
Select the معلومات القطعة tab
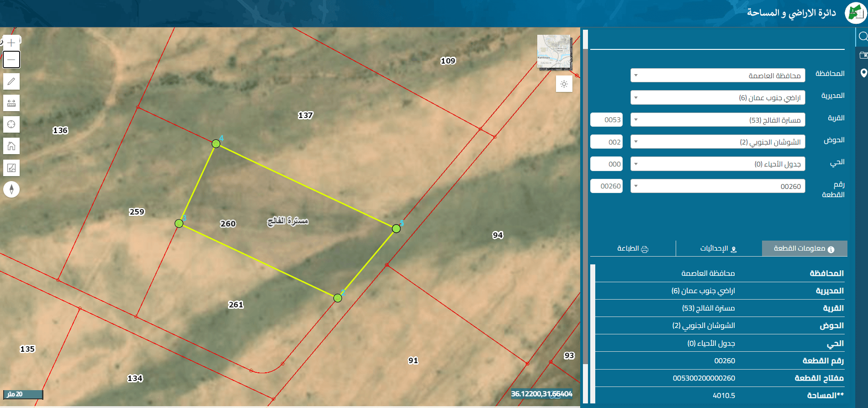(804, 248)
